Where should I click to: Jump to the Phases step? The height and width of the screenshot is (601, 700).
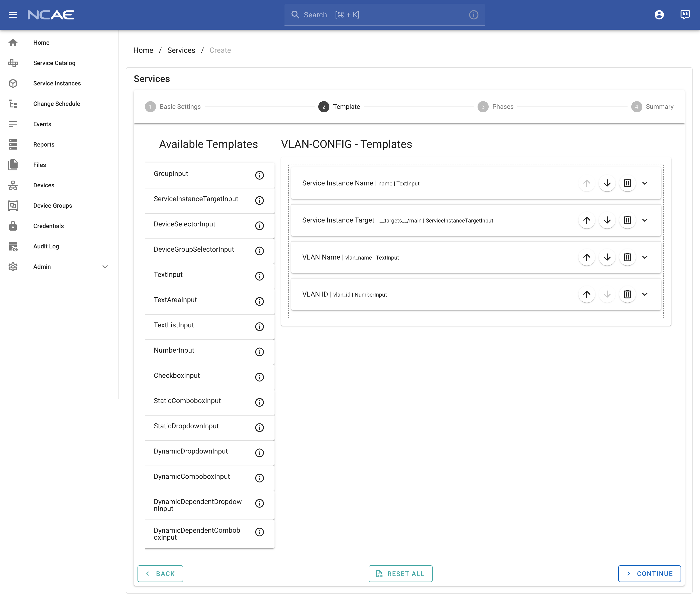(x=495, y=107)
